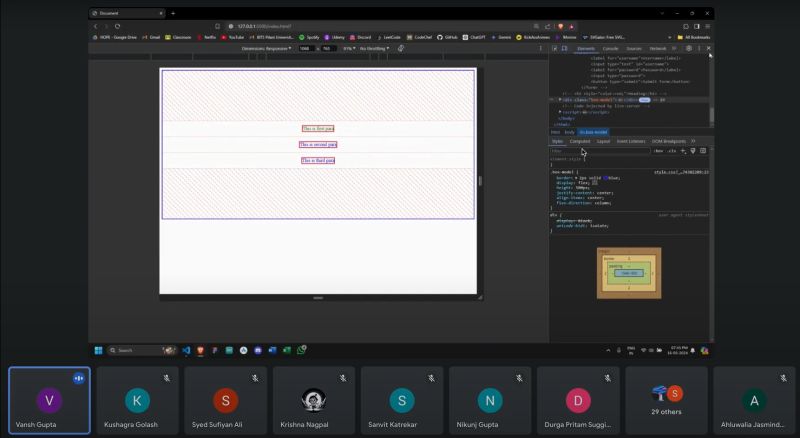Open the DOM Breakpoints tab
800x438 pixels.
[x=669, y=141]
